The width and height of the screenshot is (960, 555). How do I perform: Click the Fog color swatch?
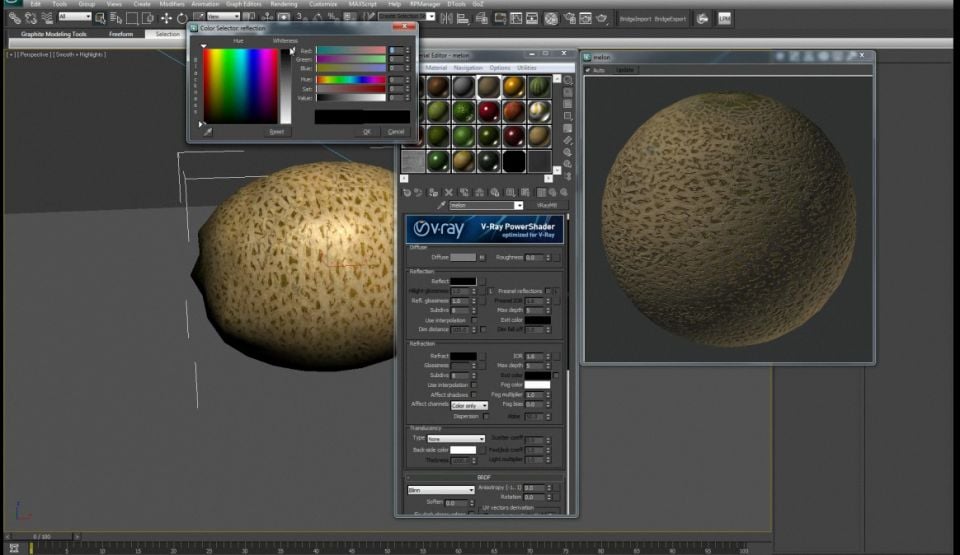click(537, 385)
